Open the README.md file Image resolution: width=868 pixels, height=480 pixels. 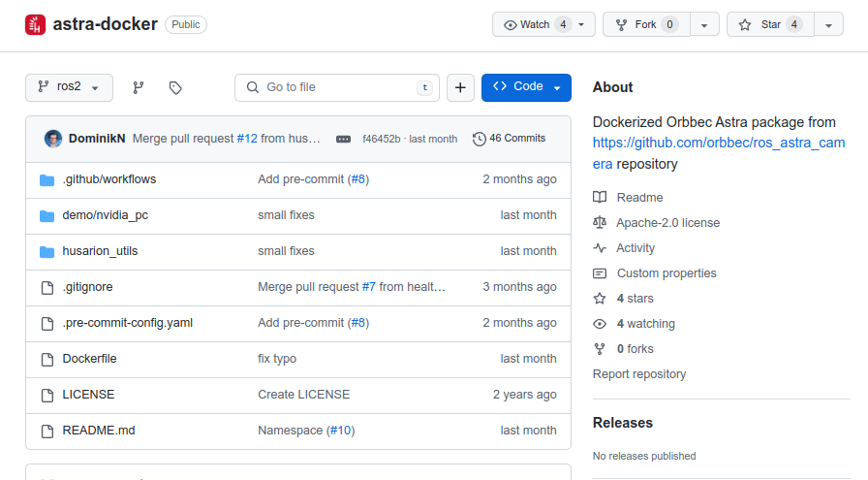pos(99,431)
